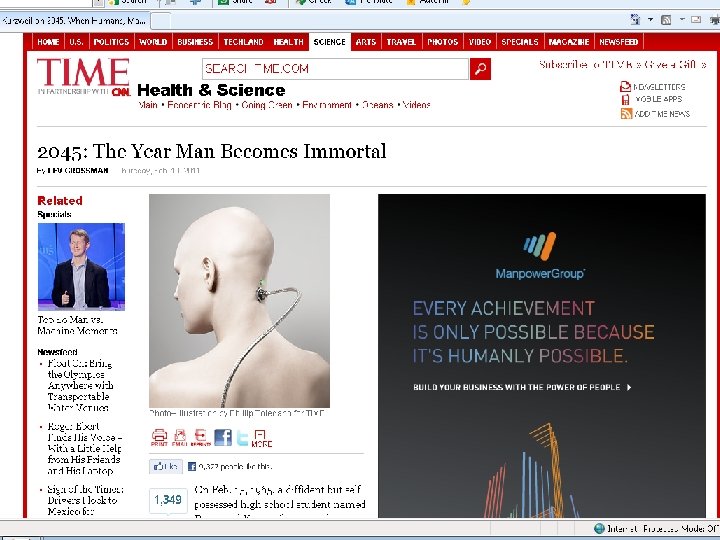Go to the U.S. news section

coord(77,42)
